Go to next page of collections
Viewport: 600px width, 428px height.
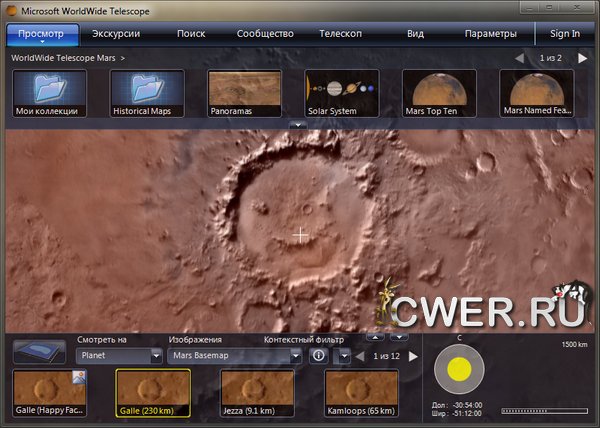tap(582, 59)
